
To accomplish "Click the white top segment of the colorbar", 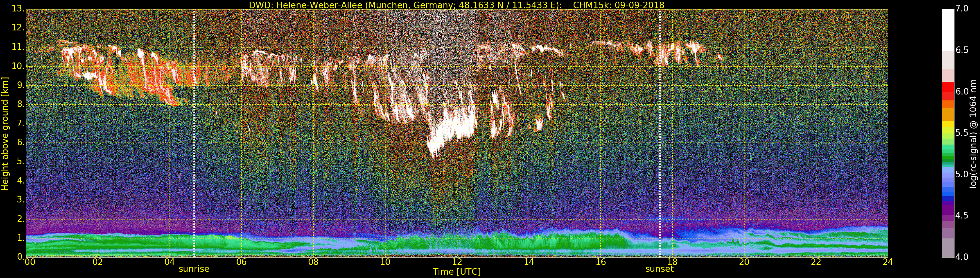I will 948,30.
